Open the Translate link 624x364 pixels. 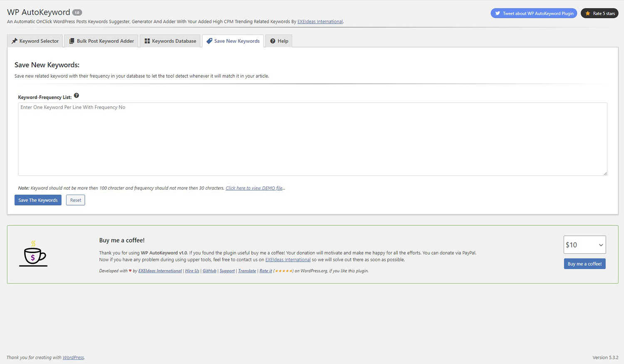point(247,271)
